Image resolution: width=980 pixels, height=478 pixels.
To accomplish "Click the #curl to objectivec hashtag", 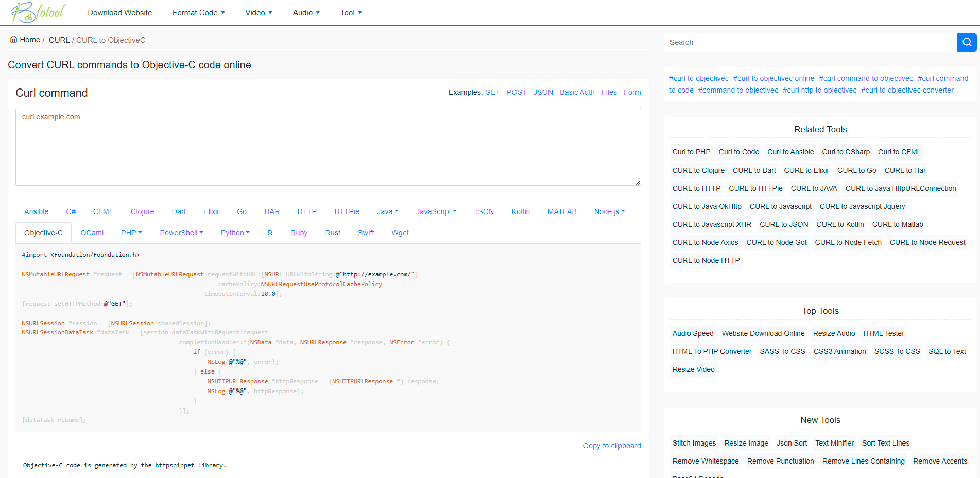I will 699,78.
